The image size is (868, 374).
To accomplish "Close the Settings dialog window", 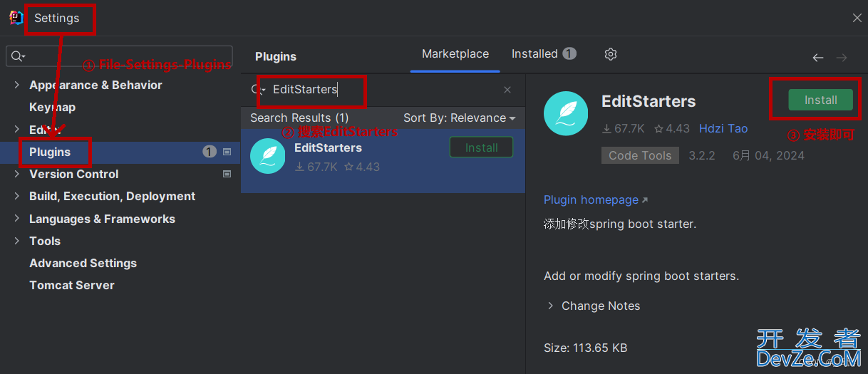I will 857,18.
